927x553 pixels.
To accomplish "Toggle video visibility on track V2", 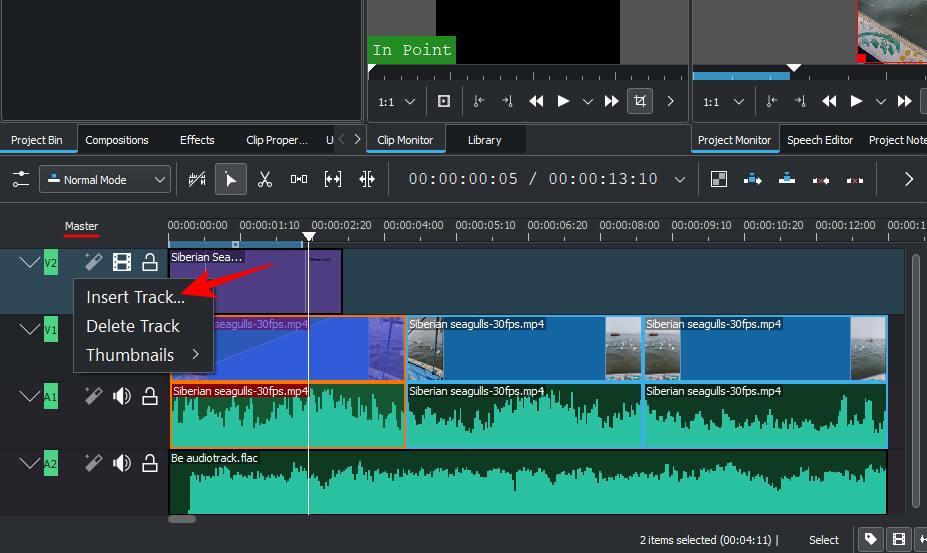I will point(122,263).
